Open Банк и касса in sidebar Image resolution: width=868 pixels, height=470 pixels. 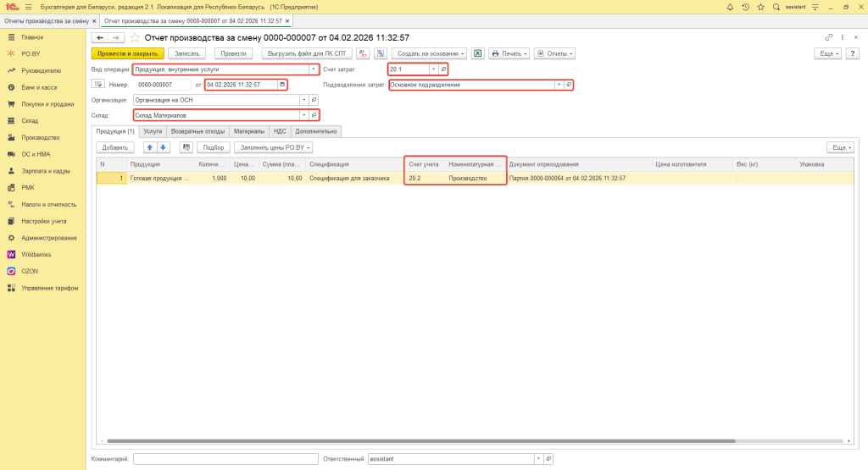point(39,87)
